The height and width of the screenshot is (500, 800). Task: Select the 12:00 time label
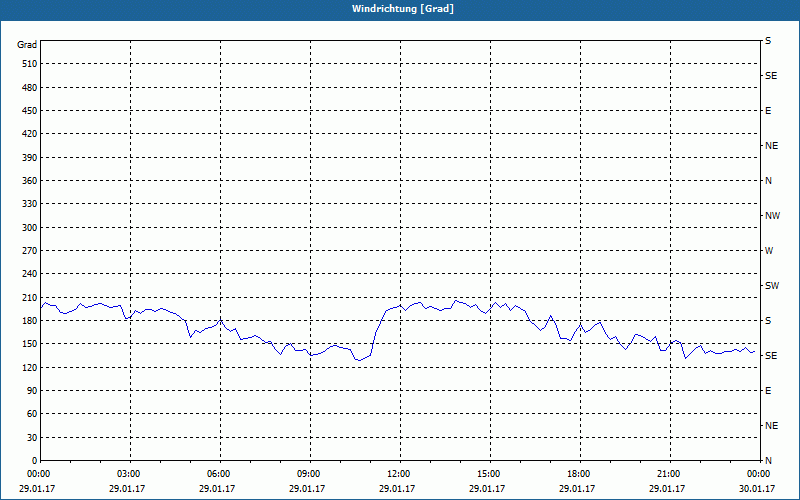[399, 474]
